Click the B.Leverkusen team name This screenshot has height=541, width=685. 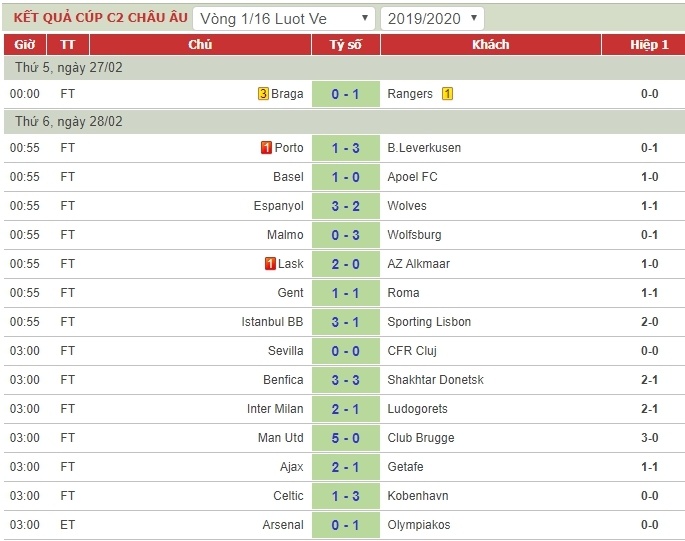424,148
